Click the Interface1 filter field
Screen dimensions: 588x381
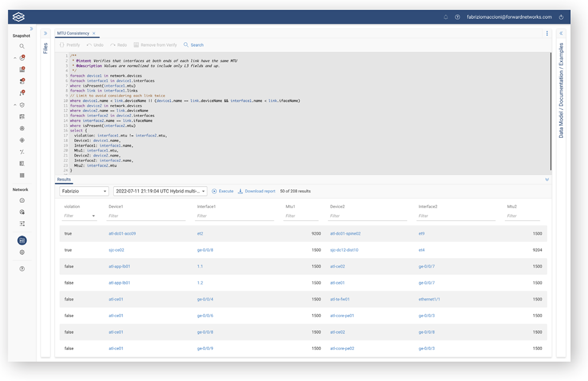(234, 216)
